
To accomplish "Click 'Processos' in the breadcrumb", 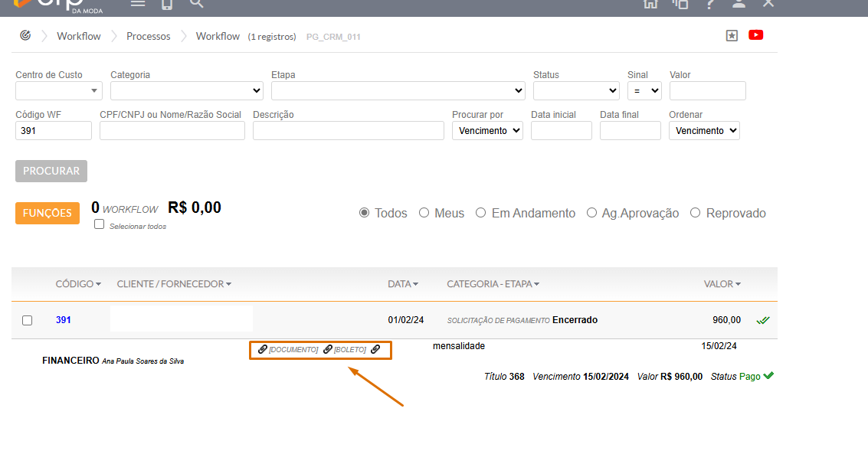I will tap(149, 36).
